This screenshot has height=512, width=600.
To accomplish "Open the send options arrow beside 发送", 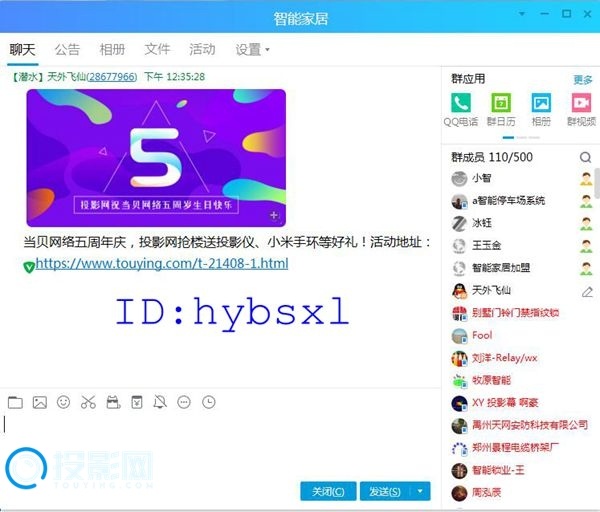I will point(421,491).
